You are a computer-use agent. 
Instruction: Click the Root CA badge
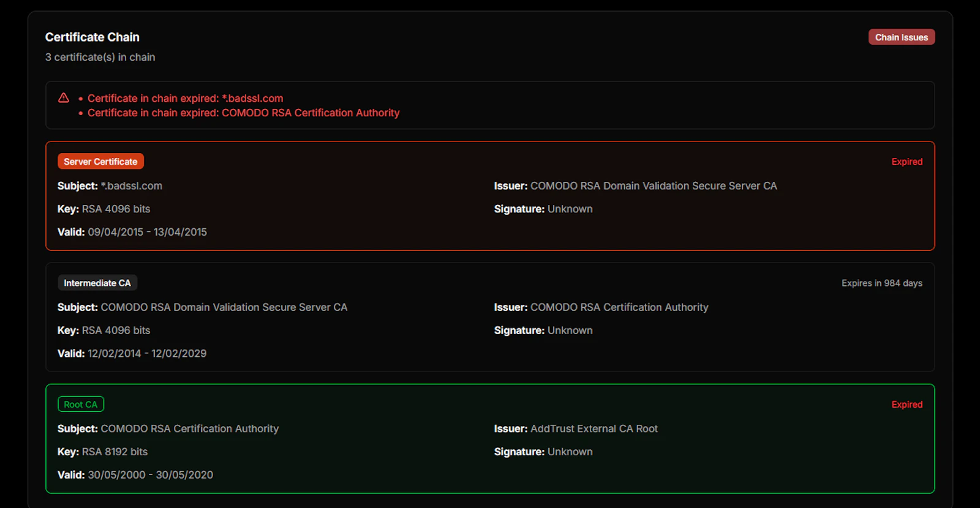click(81, 405)
